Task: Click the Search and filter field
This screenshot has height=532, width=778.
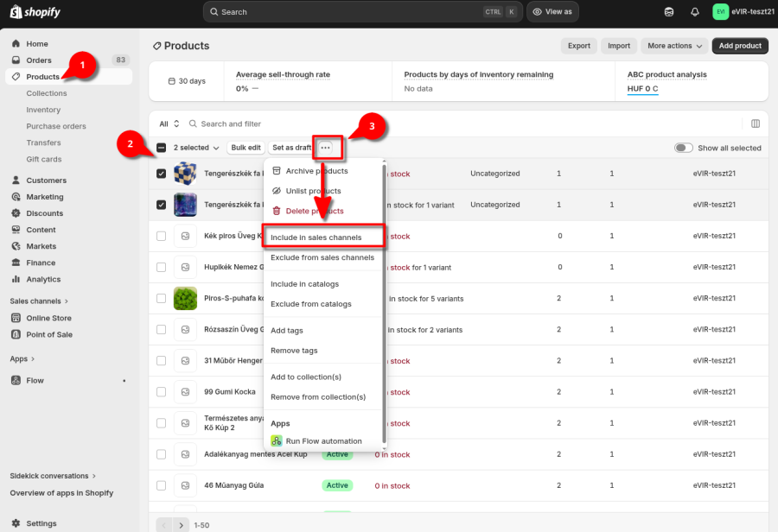Action: (462, 124)
